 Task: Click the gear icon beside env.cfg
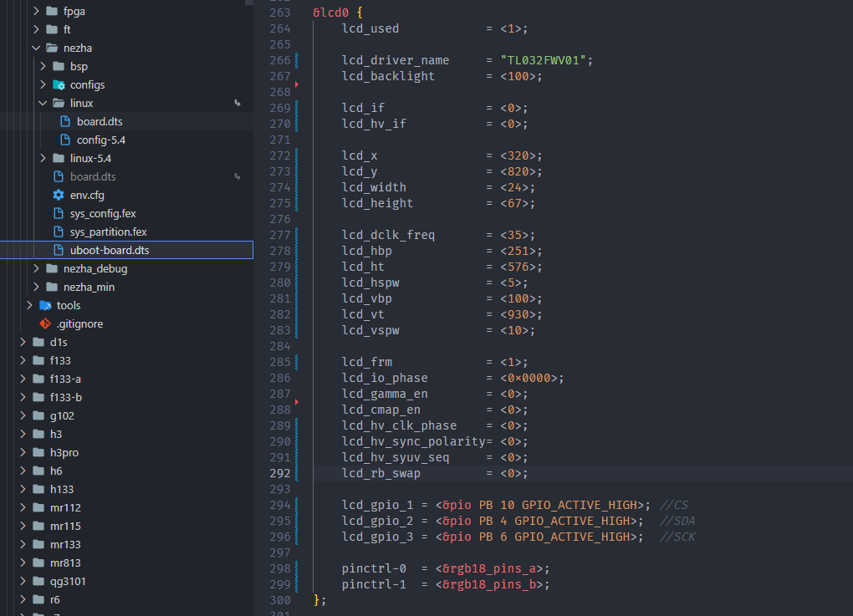point(59,195)
